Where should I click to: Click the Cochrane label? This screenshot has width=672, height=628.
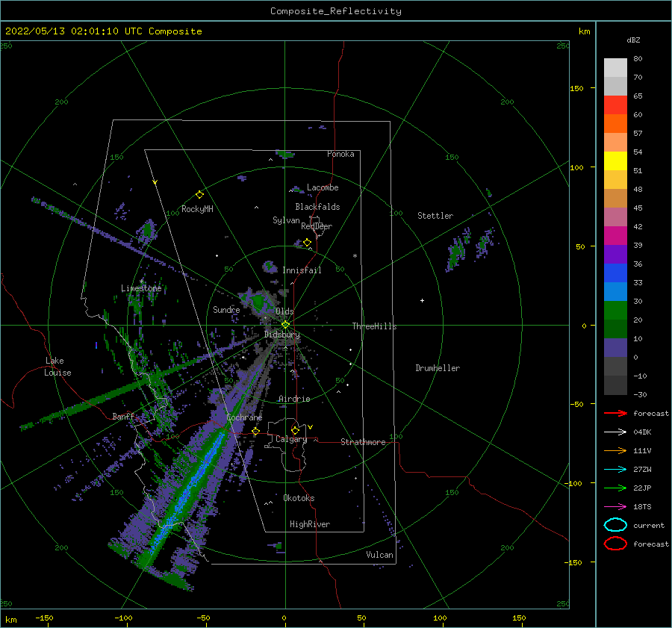tap(244, 417)
